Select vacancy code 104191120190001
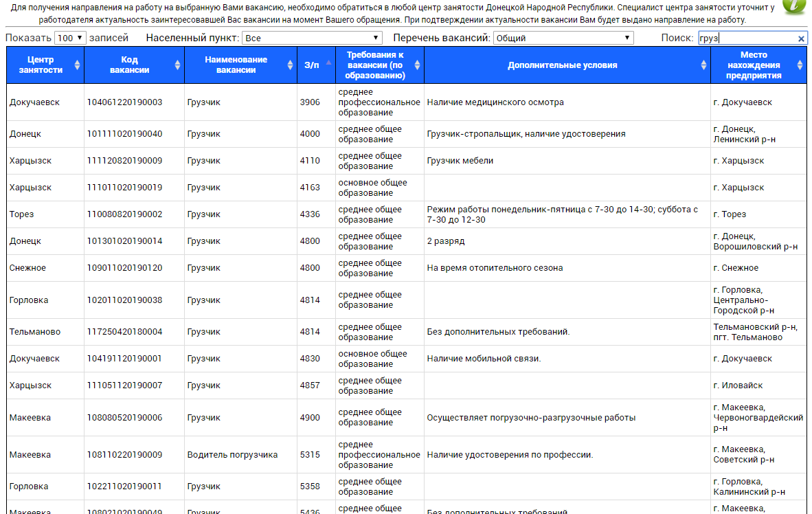This screenshot has height=514, width=812. click(124, 359)
